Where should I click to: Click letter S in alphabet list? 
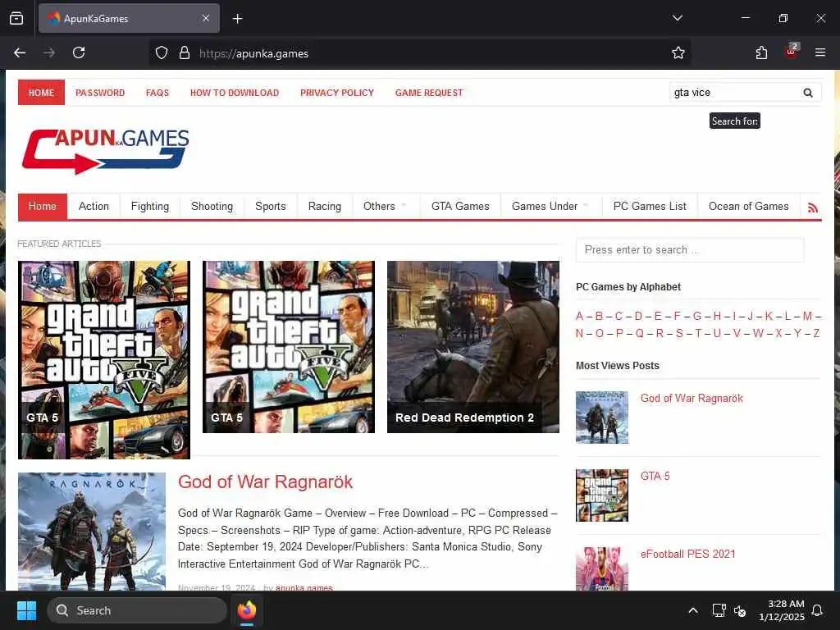point(679,333)
